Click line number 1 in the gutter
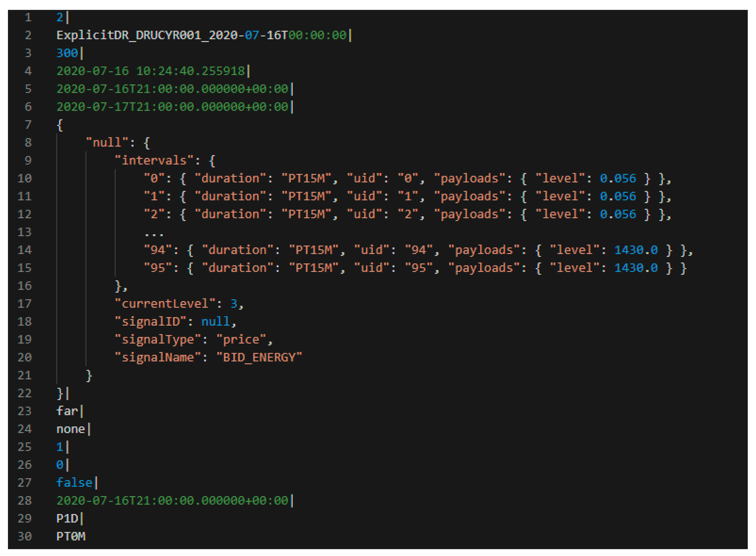Image resolution: width=756 pixels, height=556 pixels. [x=28, y=18]
